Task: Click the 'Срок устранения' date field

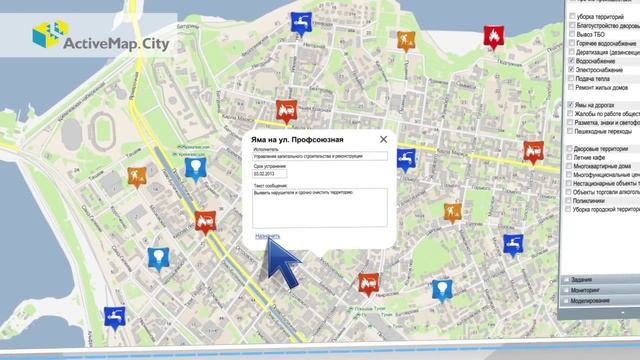Action: tap(269, 174)
